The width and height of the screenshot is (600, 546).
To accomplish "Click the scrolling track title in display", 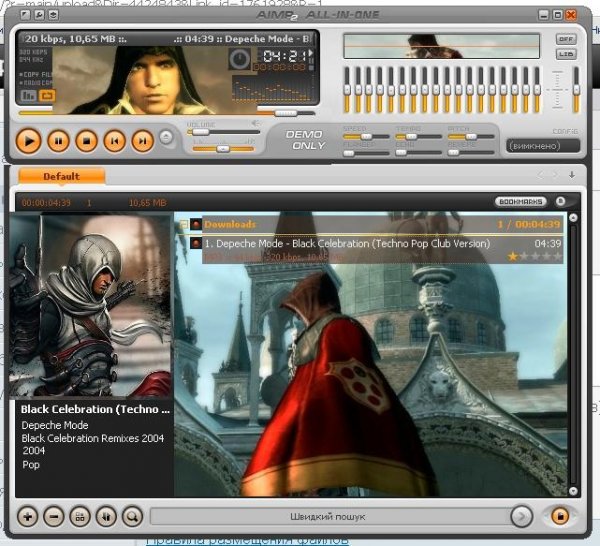I will point(167,39).
